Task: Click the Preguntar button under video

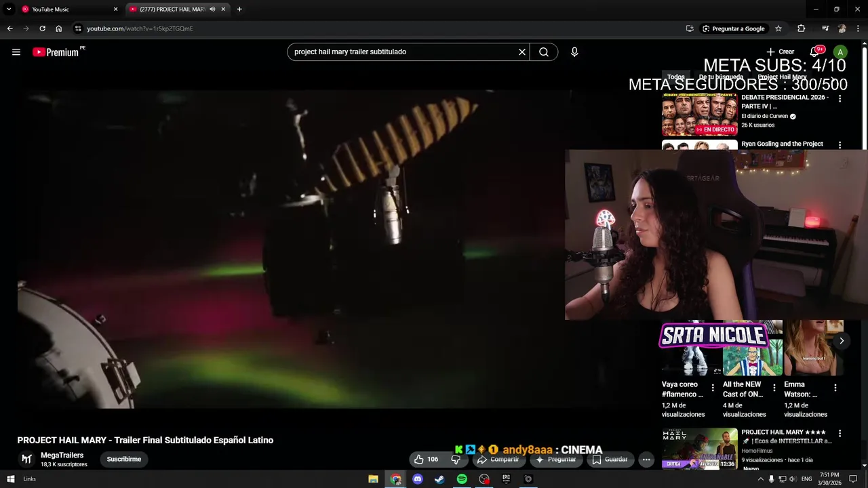Action: pos(556,459)
